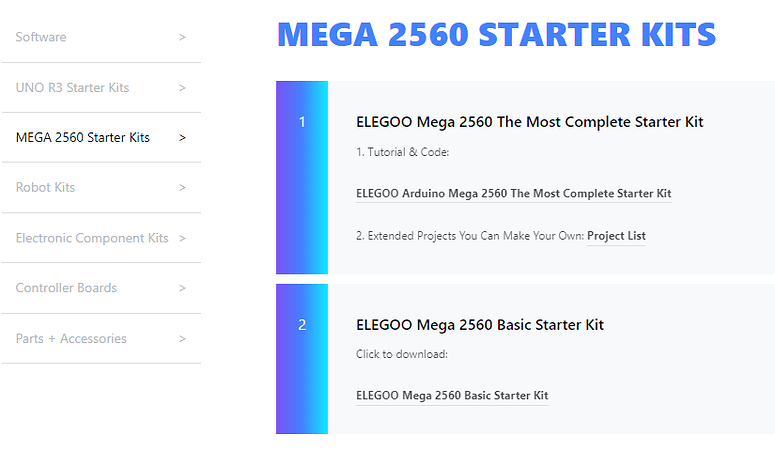The height and width of the screenshot is (466, 775).
Task: Click chevron next to Parts + Accessories
Action: pyautogui.click(x=182, y=338)
